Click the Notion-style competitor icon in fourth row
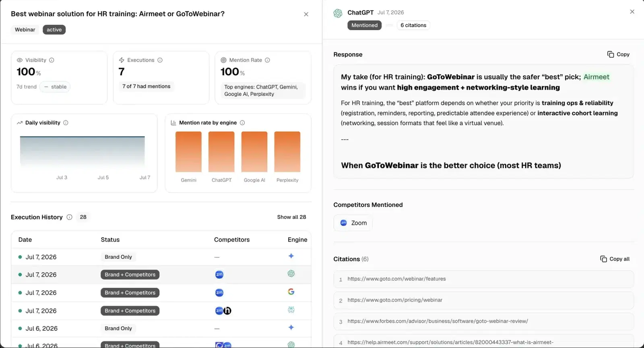 click(227, 311)
